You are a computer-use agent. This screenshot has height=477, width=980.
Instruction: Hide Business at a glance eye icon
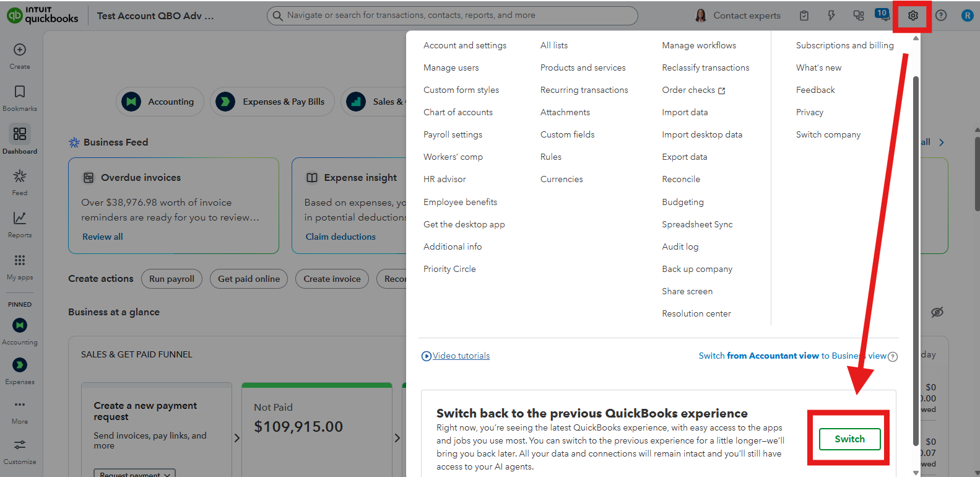pos(937,312)
